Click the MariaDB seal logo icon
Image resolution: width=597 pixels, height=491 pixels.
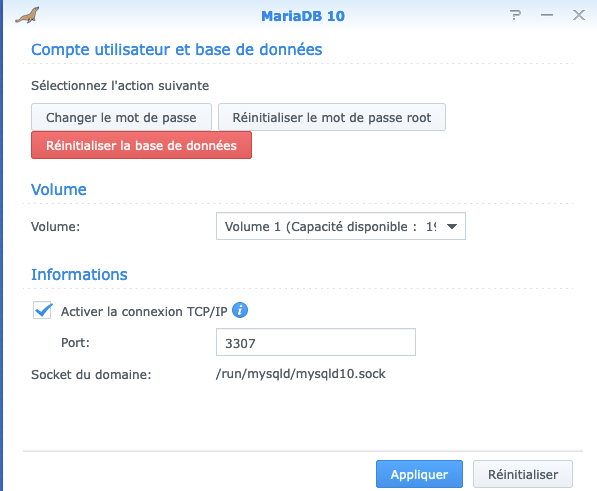pos(27,15)
